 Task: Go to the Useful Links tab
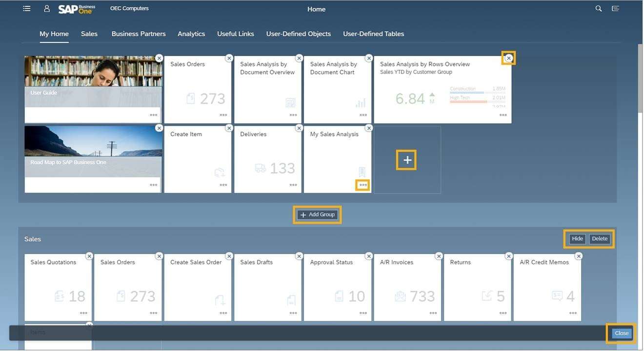[236, 34]
